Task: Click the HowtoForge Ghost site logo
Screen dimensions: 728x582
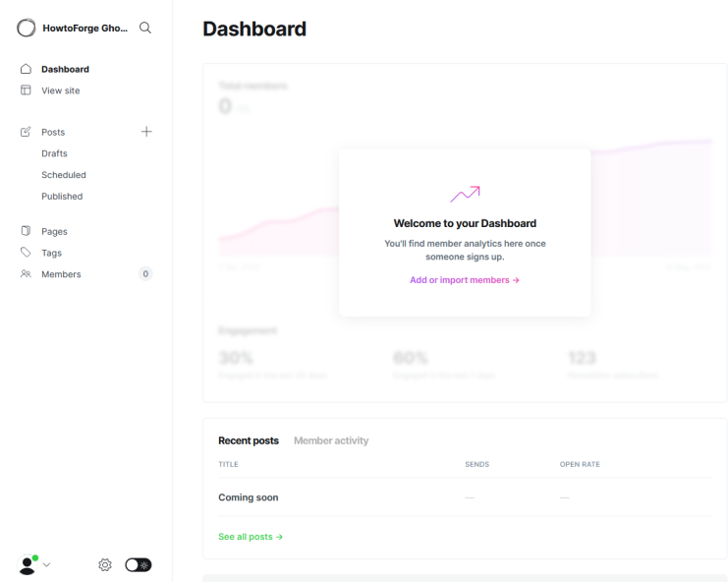Action: [x=28, y=28]
